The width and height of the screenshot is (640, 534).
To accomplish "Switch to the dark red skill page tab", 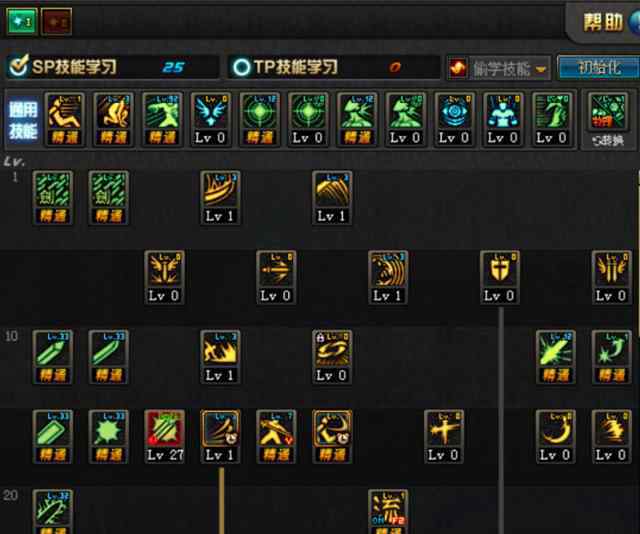I will click(x=56, y=21).
